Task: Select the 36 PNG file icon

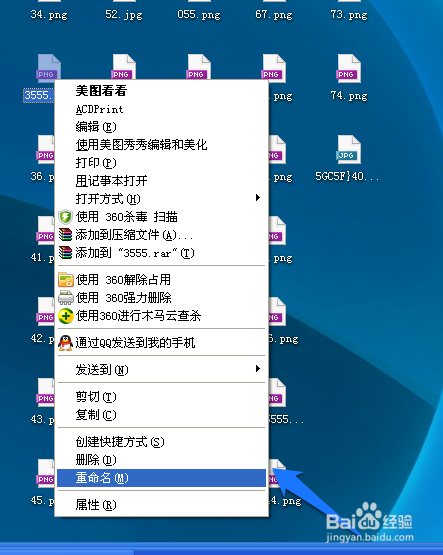Action: tap(45, 149)
